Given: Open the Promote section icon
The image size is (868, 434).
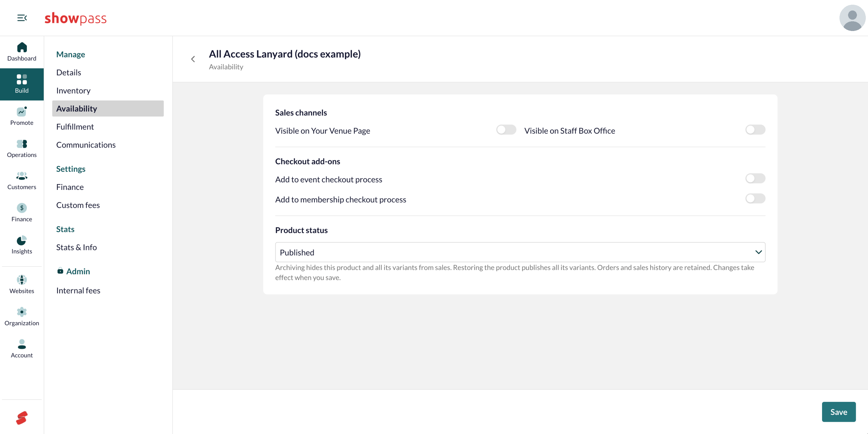Looking at the screenshot, I should (x=22, y=112).
